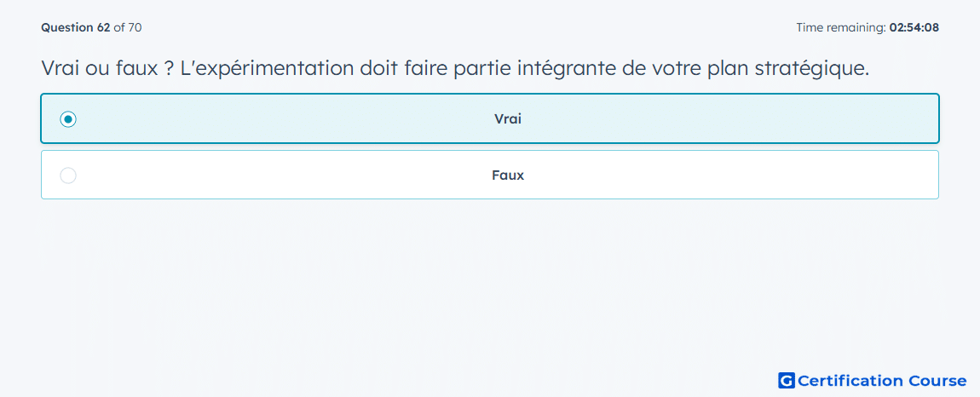Click the 02:54:08 countdown timer value
The image size is (980, 397).
tap(914, 27)
